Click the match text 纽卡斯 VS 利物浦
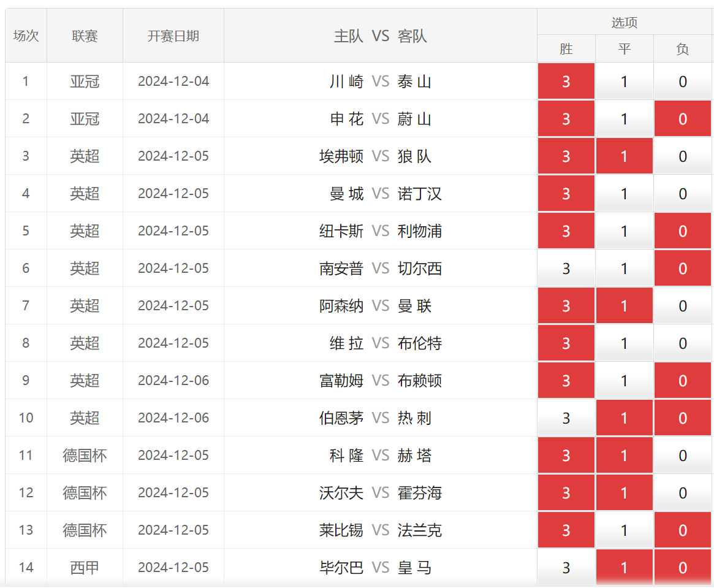The image size is (714, 588). click(381, 231)
